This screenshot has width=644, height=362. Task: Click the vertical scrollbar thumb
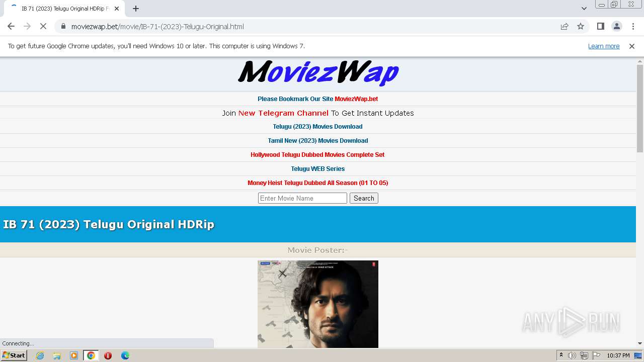point(640,108)
